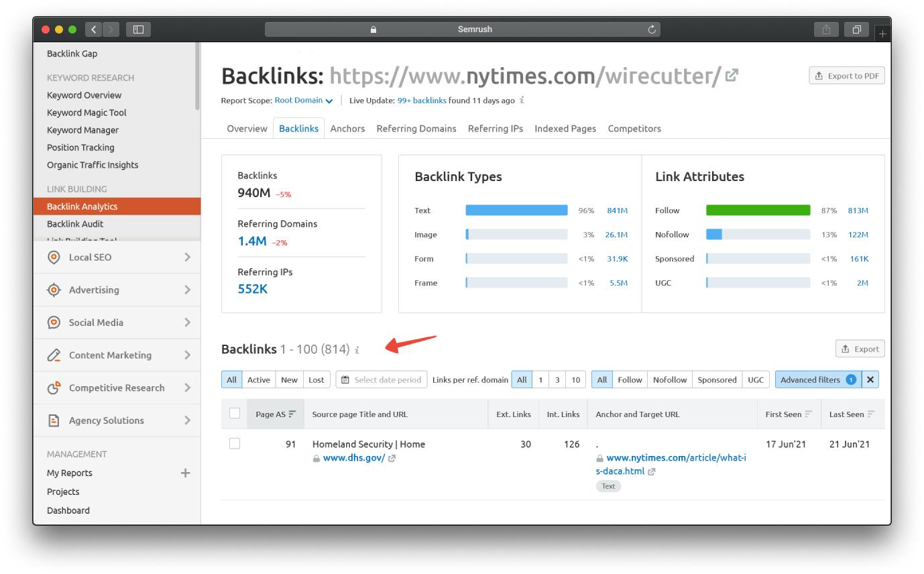Image resolution: width=924 pixels, height=574 pixels.
Task: Clear advanced filters with the X
Action: tap(870, 380)
